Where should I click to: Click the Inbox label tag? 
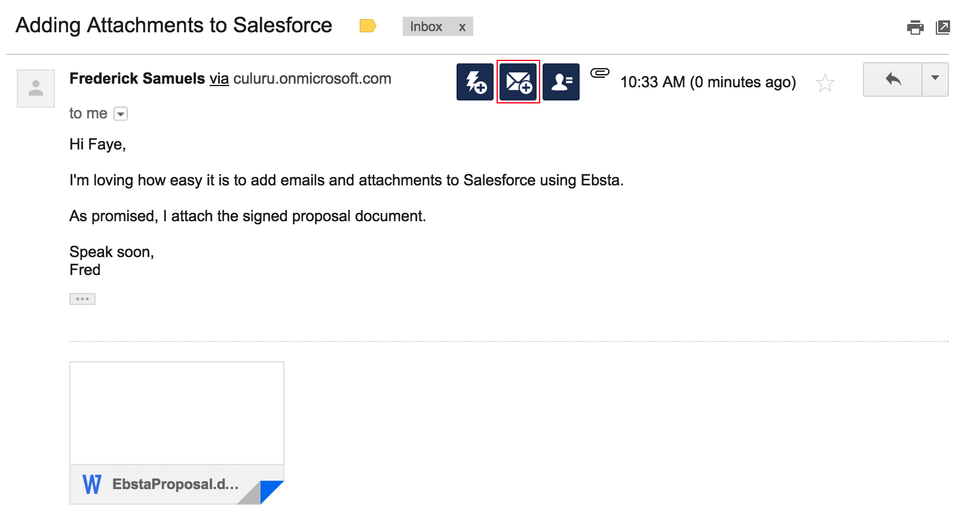click(x=426, y=27)
